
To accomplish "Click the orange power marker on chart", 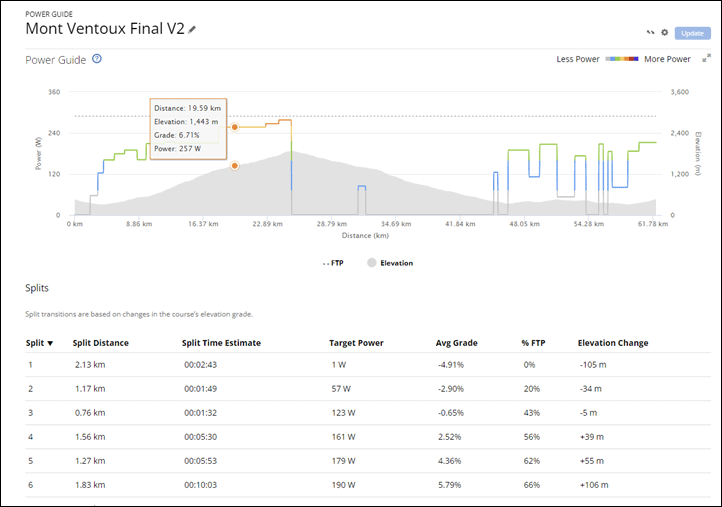I will (235, 127).
